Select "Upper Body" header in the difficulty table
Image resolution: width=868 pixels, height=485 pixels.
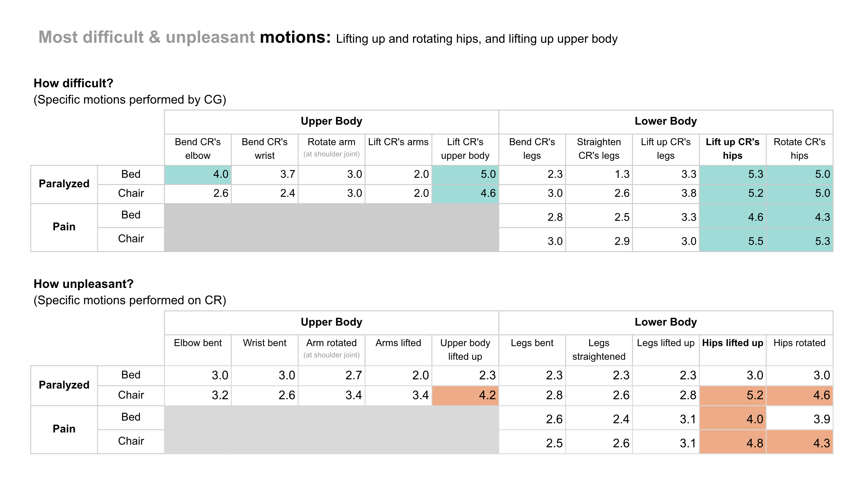pos(331,121)
